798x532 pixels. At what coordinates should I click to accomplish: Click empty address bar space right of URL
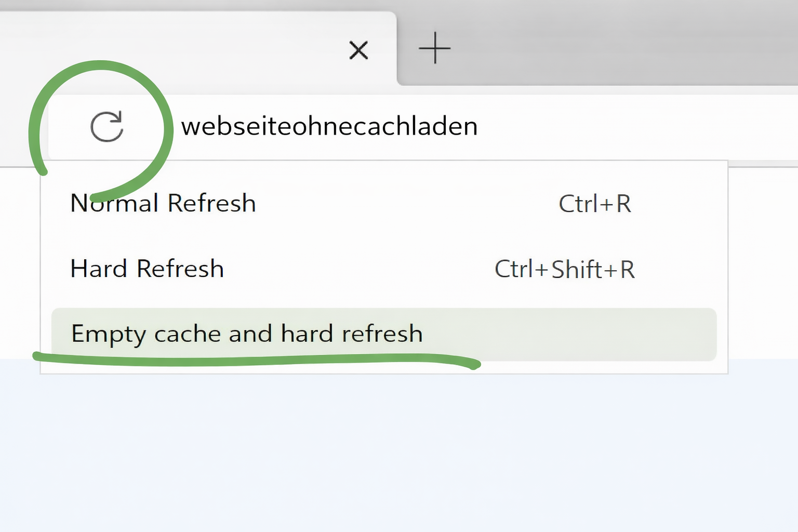[623, 126]
